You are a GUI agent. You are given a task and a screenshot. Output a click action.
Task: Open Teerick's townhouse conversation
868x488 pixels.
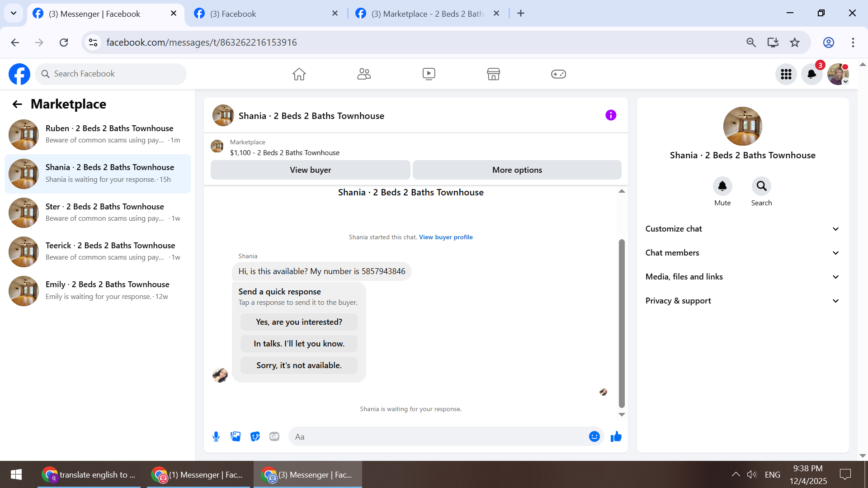point(98,251)
